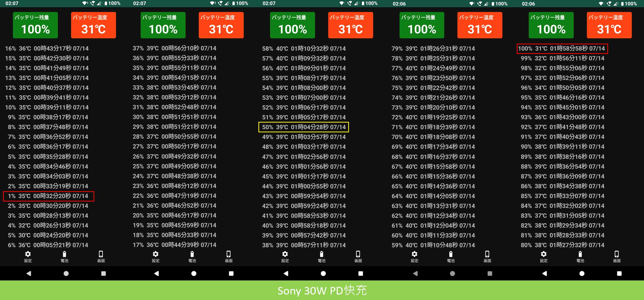Tap 電池 battery tab in third screenshot
644x300 pixels.
pos(322,256)
